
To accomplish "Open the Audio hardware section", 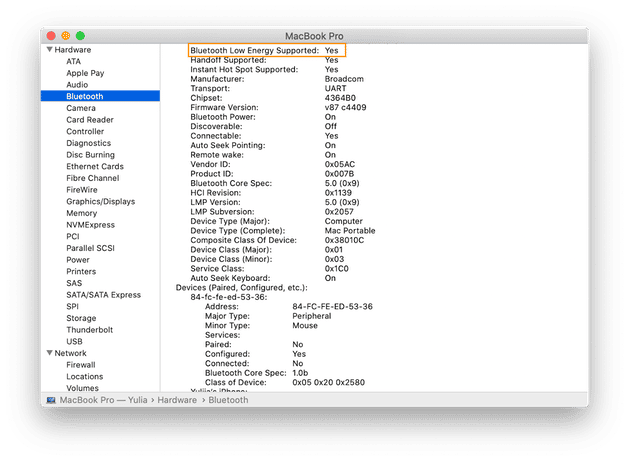I will coord(77,84).
